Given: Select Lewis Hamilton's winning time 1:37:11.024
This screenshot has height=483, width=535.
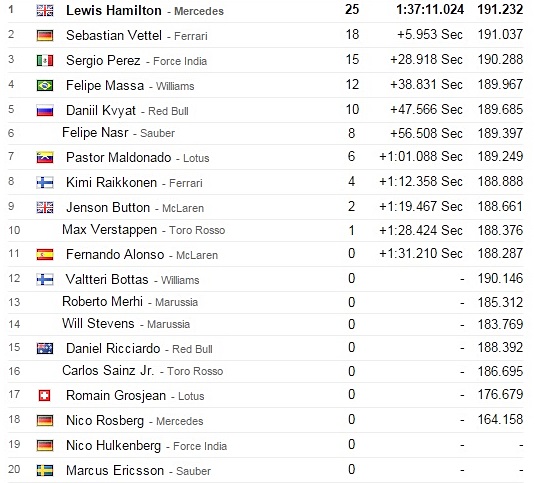Looking at the screenshot, I should point(430,10).
